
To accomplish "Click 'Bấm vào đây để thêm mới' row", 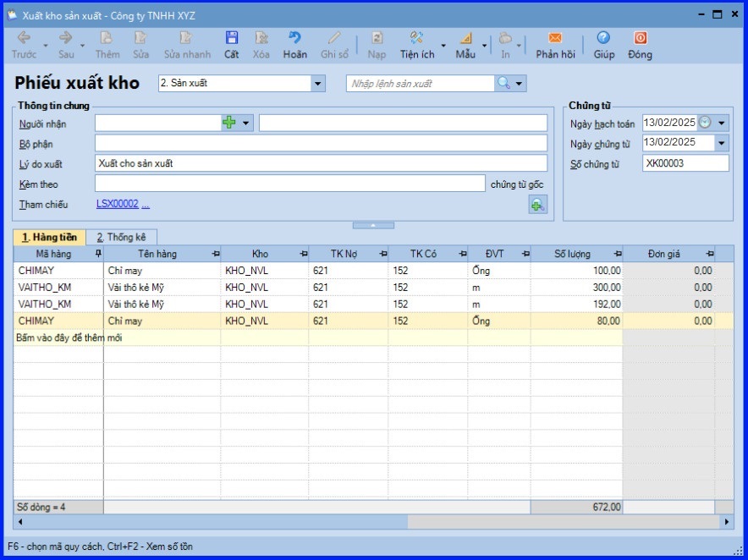I will pos(69,337).
